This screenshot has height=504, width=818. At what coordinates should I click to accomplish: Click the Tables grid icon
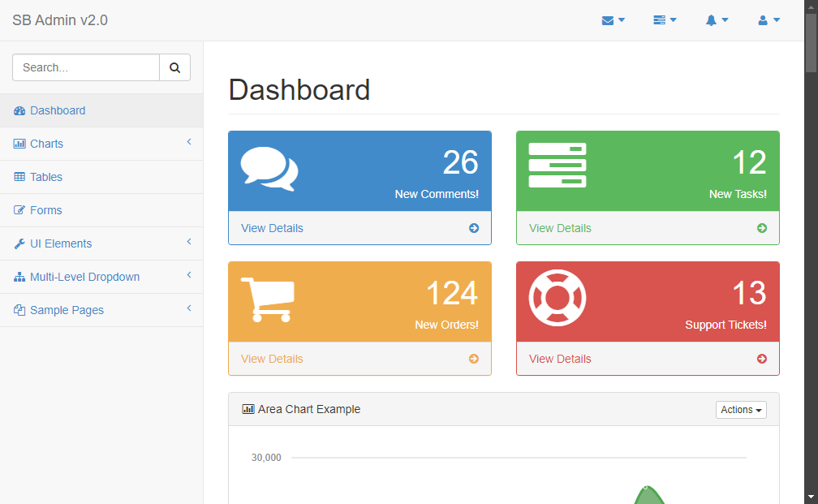[19, 177]
